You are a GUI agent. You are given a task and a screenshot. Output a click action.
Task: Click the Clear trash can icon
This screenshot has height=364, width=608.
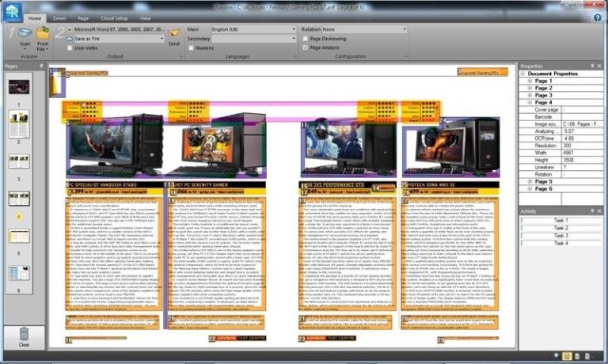coord(24,334)
